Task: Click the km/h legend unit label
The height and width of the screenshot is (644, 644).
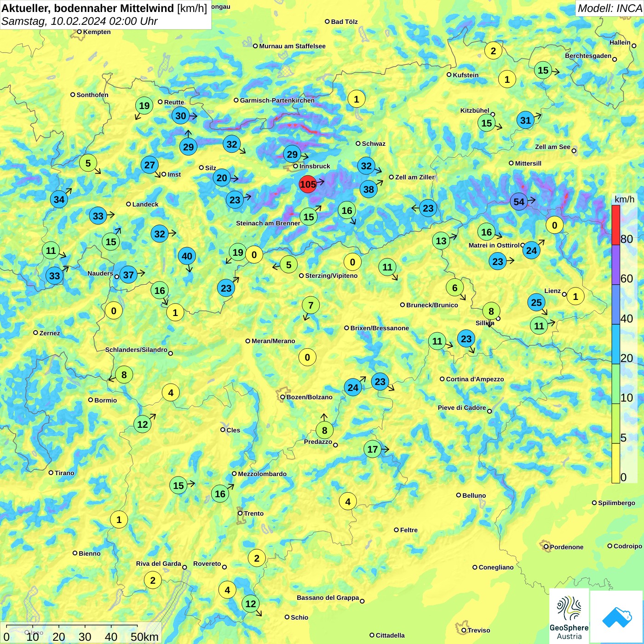Action: 624,199
